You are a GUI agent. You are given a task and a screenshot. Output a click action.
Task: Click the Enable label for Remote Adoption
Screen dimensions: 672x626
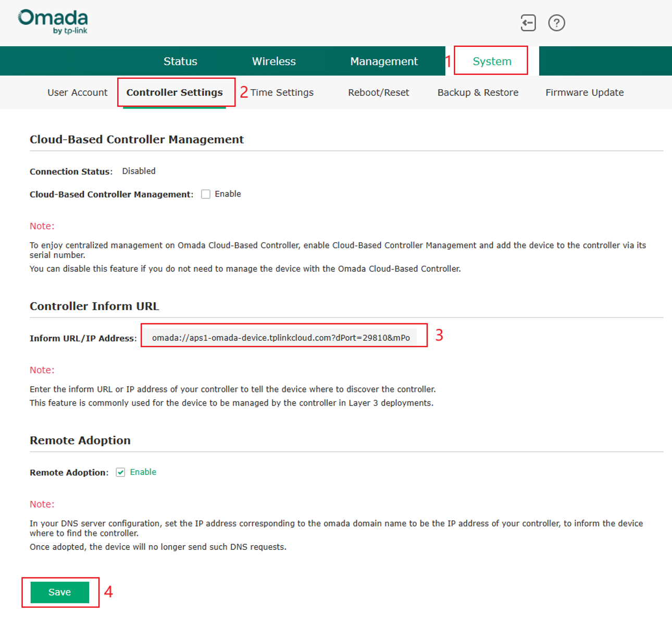[143, 472]
